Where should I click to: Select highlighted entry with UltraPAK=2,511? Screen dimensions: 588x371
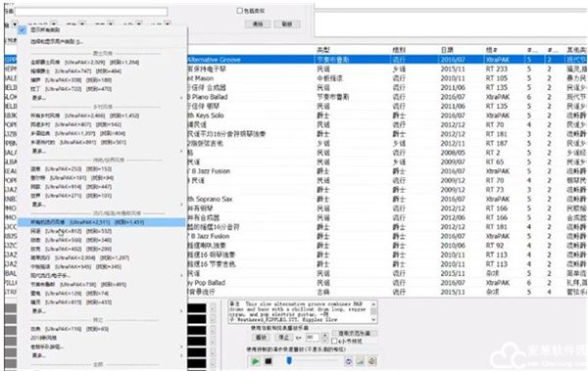click(102, 222)
